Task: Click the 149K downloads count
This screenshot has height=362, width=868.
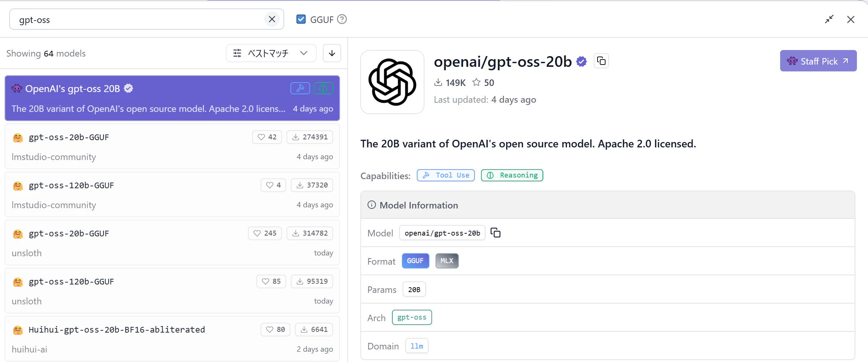Action: (x=450, y=82)
